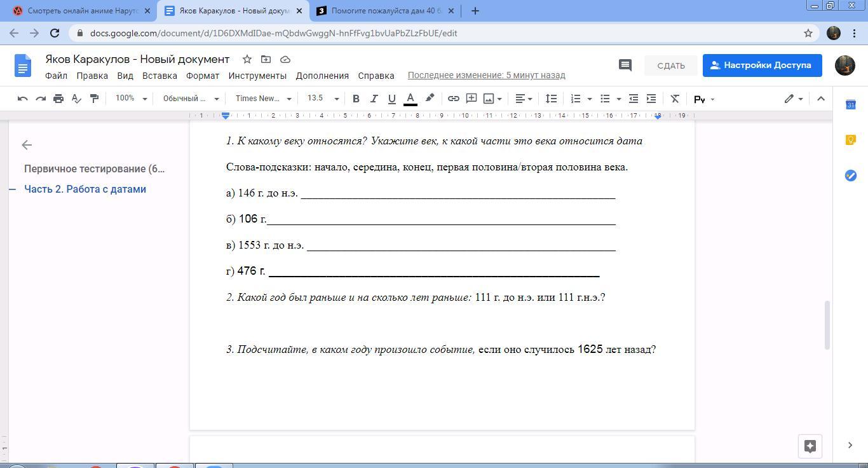Open the Explore button at bottom right
Screen dimensions: 868x468
810,446
